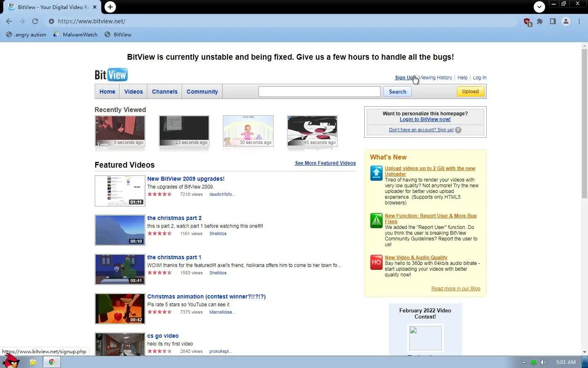The image size is (588, 368).
Task: Click the yellow Upload button
Action: pyautogui.click(x=470, y=92)
